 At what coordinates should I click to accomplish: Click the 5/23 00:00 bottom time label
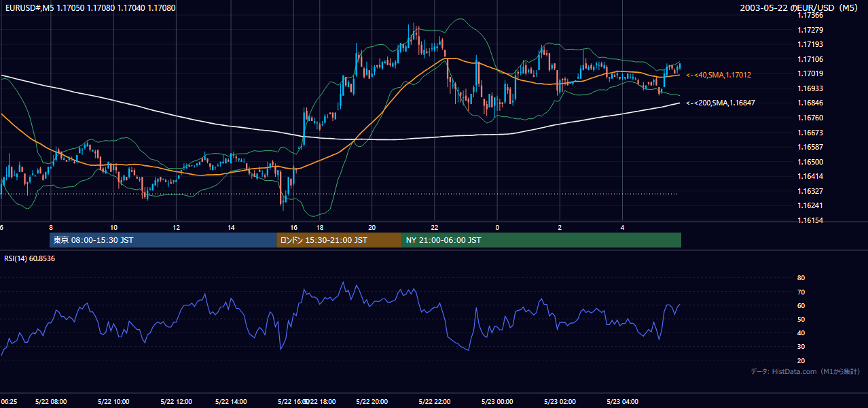pos(497,401)
